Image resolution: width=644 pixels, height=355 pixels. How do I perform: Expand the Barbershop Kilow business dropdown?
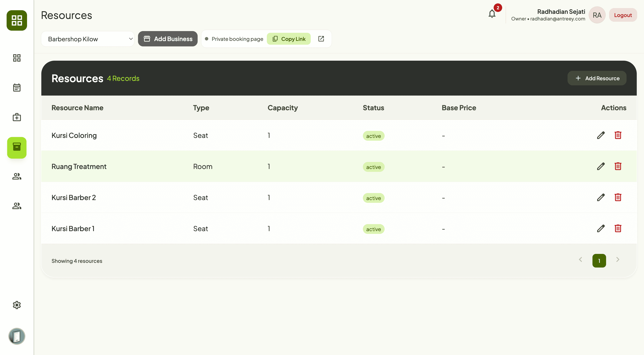88,39
